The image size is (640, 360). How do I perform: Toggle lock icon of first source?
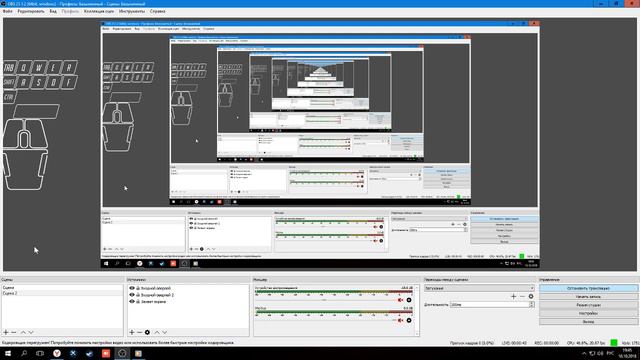click(138, 288)
